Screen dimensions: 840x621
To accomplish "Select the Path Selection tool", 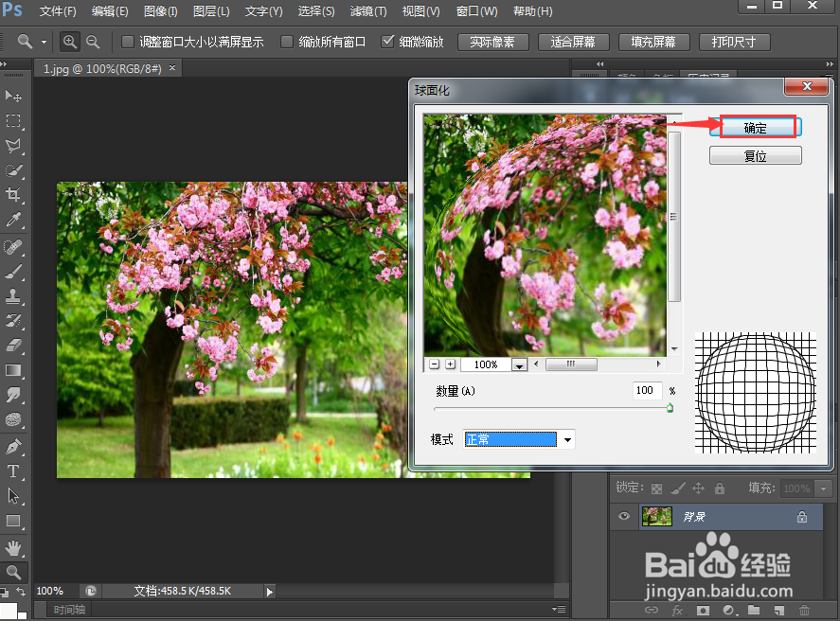I will [x=13, y=496].
